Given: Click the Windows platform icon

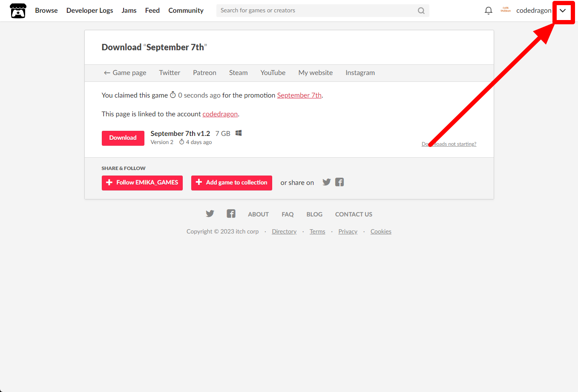Looking at the screenshot, I should pos(239,133).
